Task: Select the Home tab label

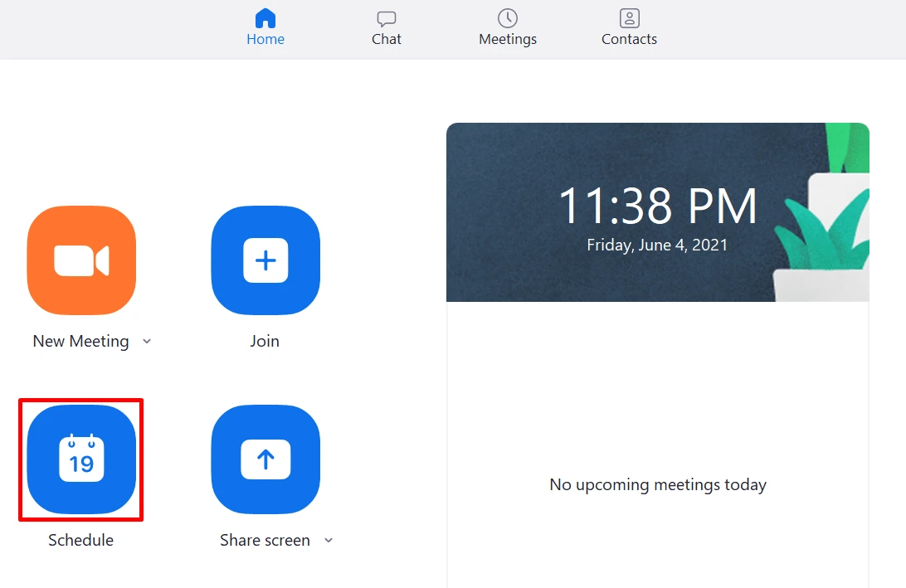Action: [x=265, y=39]
